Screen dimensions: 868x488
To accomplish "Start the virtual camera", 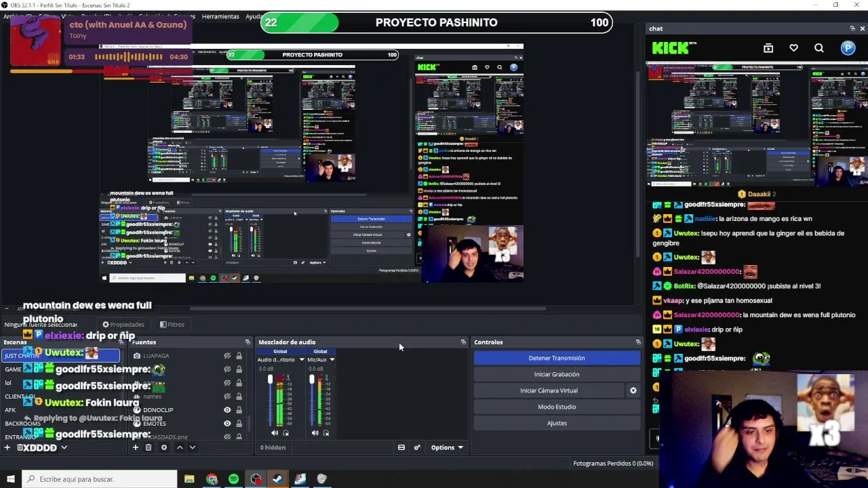I will 549,390.
